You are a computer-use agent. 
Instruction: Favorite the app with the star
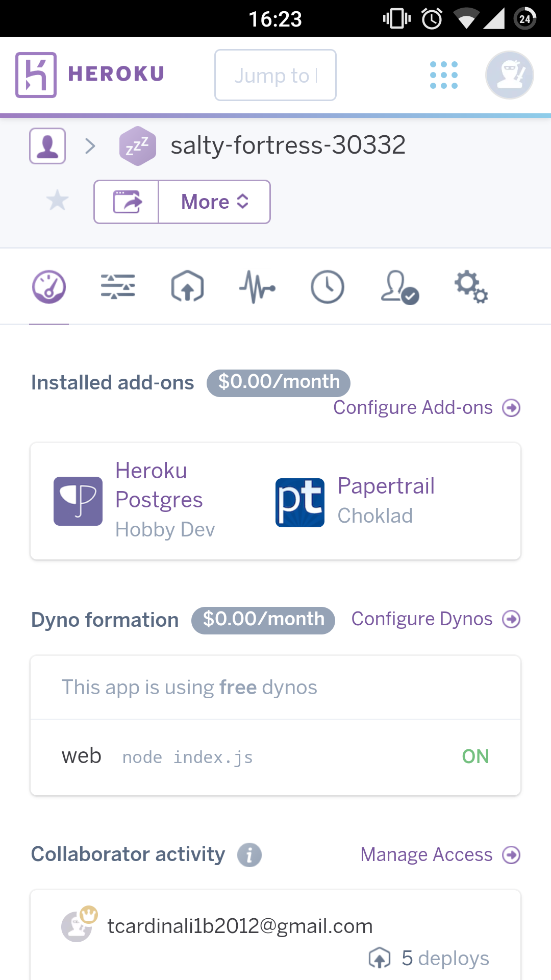[x=57, y=200]
